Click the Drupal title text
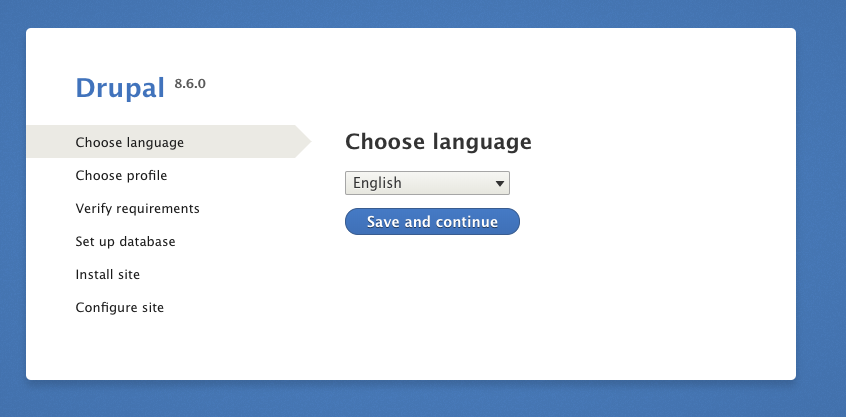The image size is (846, 417). point(120,87)
